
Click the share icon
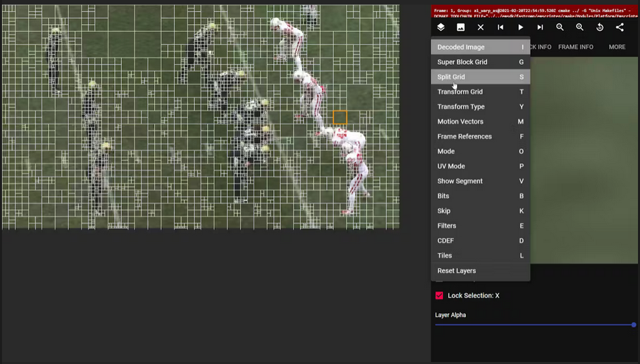[619, 27]
